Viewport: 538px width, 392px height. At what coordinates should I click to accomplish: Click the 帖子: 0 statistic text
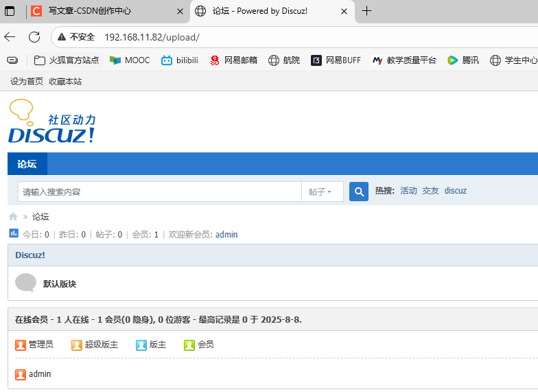pos(108,235)
